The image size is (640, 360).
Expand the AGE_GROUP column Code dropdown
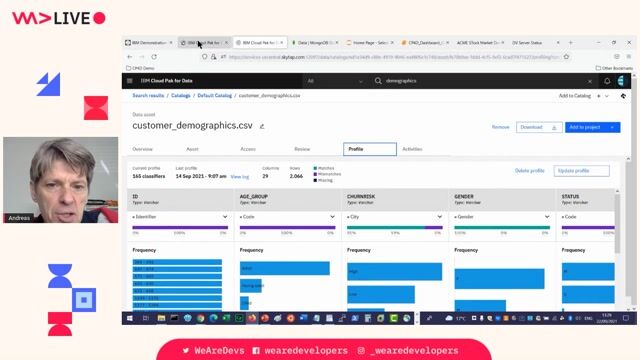click(287, 217)
